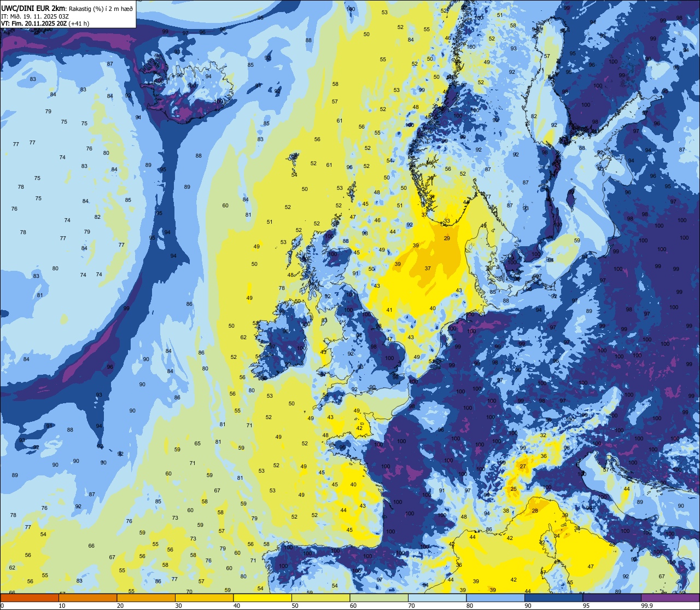Select the legend segment between 20 and 30

pos(146,597)
